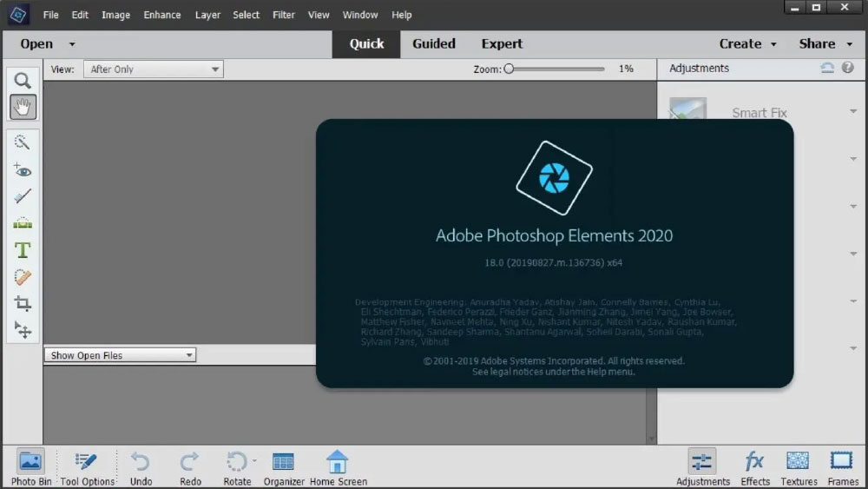Open the Enhance menu
Screen dimensions: 868x489
[162, 15]
